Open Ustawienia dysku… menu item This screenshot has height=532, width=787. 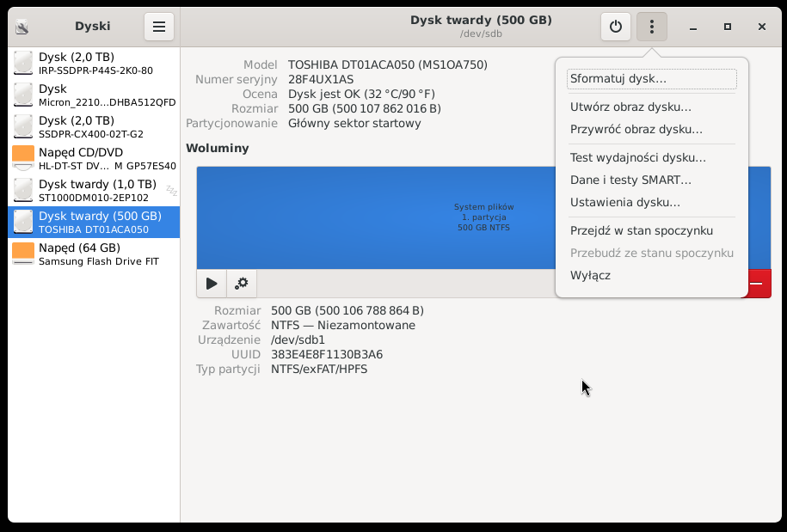point(651,203)
